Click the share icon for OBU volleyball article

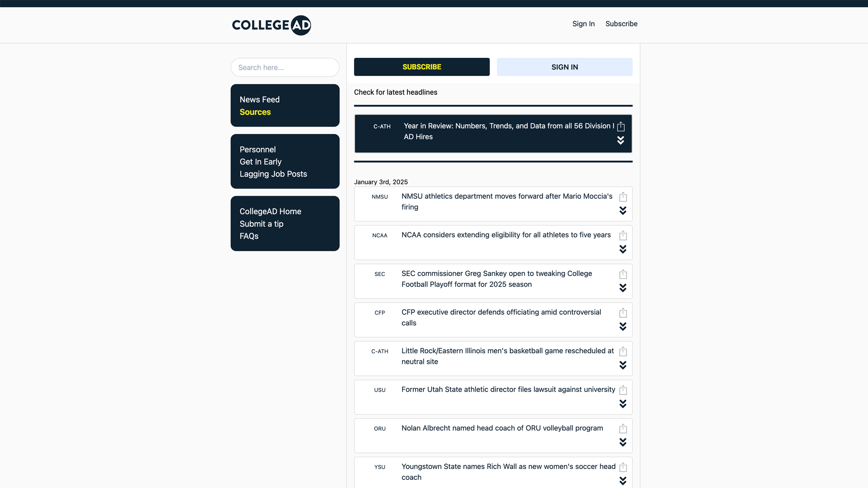tap(623, 428)
